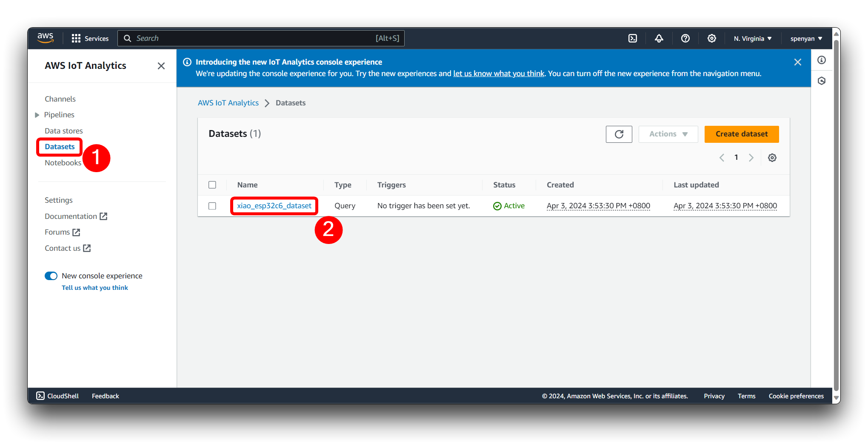Click the Status column header

point(504,185)
